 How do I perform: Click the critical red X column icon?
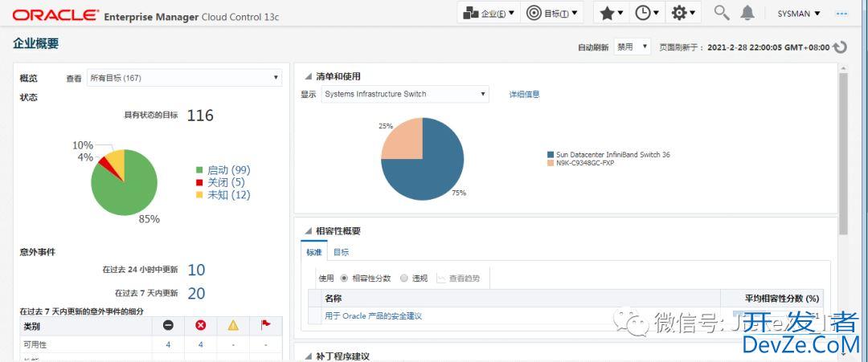tap(201, 326)
